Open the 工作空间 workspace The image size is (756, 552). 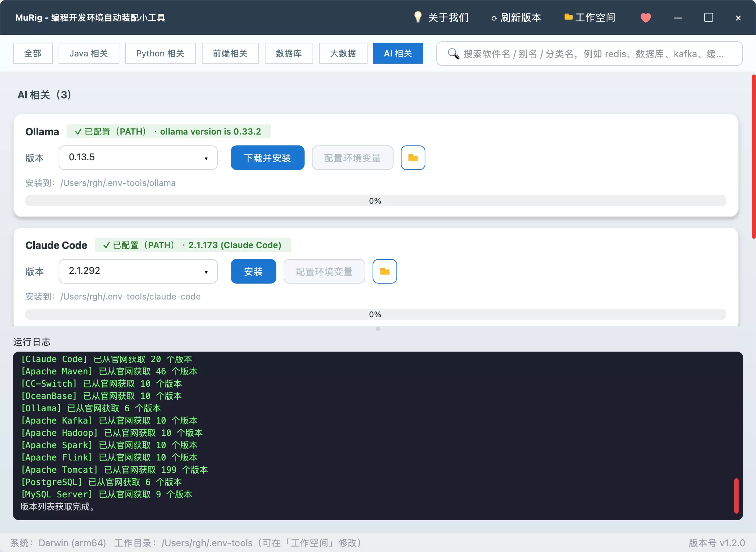590,17
